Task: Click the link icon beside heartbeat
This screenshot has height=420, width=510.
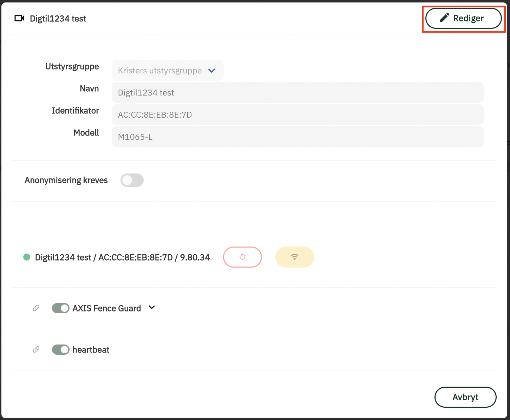Action: coord(36,349)
